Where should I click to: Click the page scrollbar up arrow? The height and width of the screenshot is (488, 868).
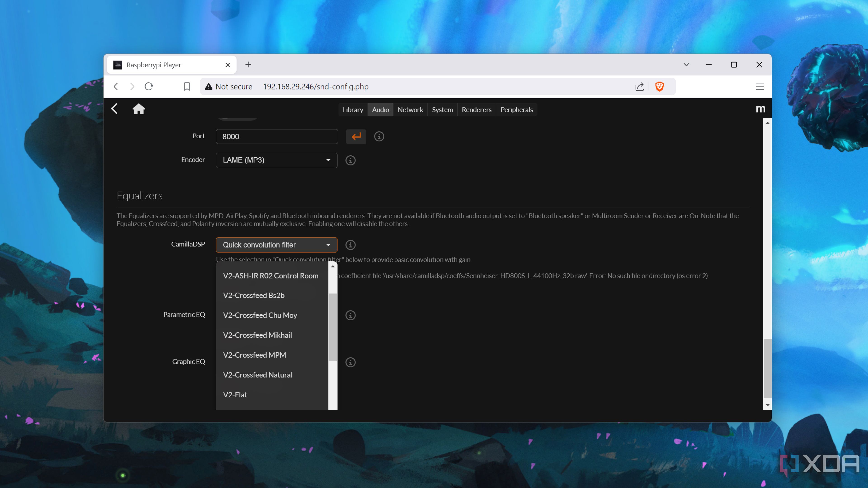point(767,123)
